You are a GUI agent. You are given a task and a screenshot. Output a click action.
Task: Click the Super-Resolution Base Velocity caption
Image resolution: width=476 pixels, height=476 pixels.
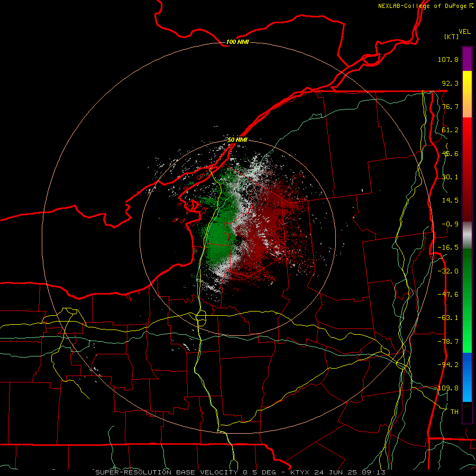[x=241, y=472]
